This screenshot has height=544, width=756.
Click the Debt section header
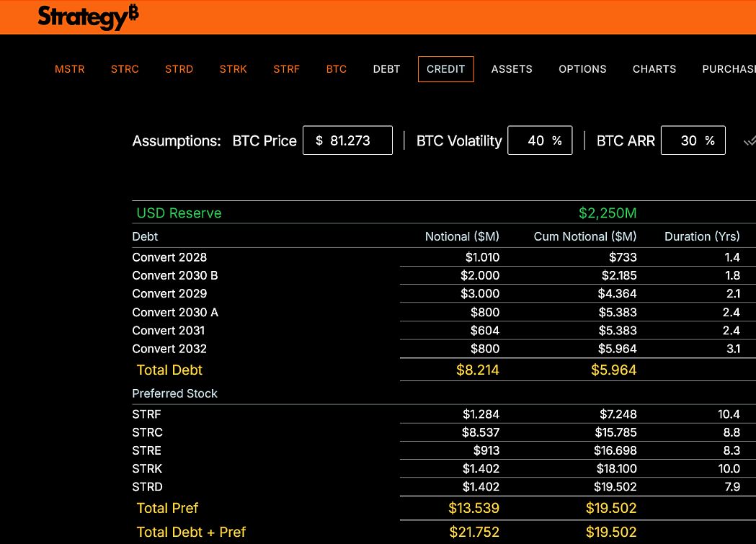[145, 236]
